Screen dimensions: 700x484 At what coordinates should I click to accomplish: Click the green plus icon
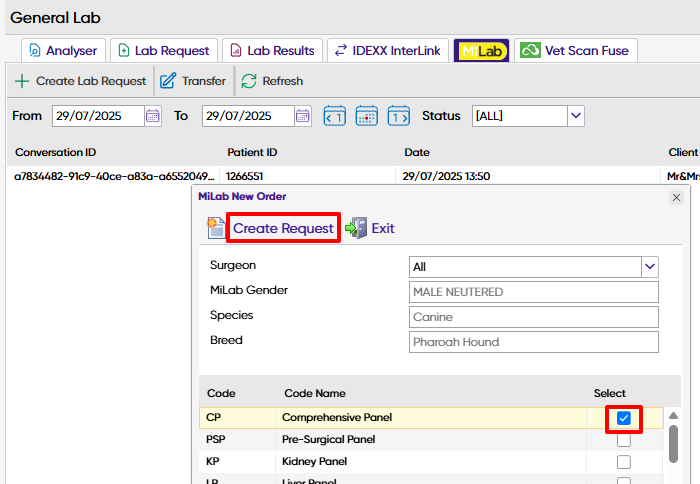point(21,81)
